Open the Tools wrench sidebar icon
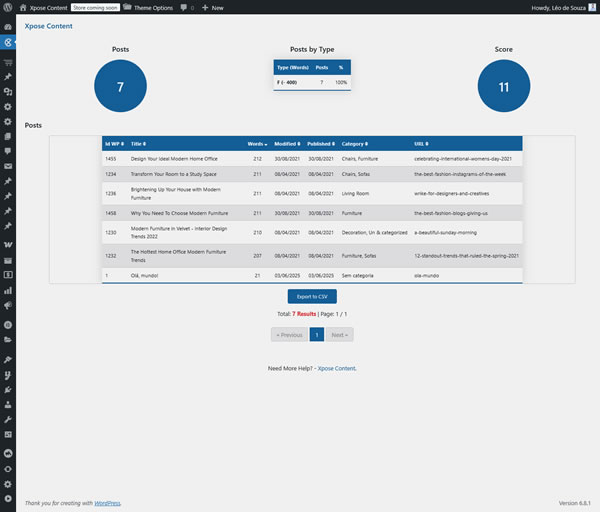This screenshot has height=512, width=600. tap(8, 420)
